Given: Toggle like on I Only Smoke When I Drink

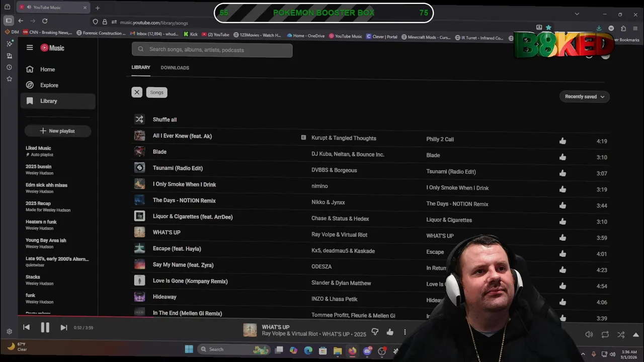Looking at the screenshot, I should [x=562, y=190].
